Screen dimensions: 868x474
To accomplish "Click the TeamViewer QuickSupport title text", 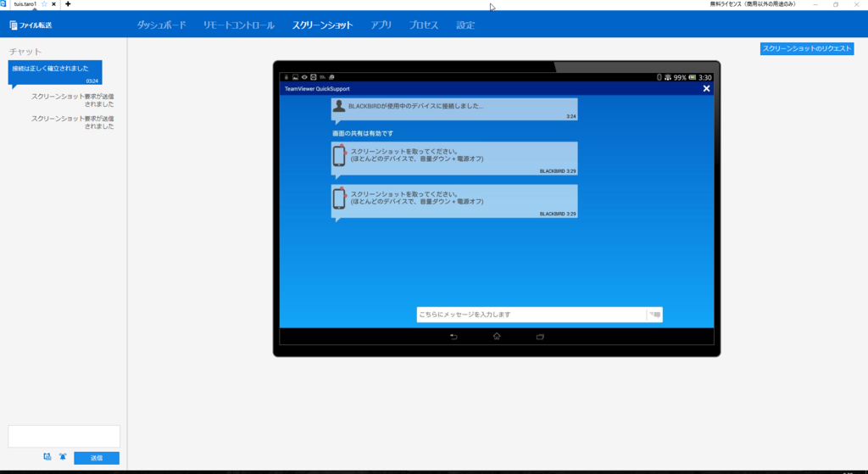I will (317, 88).
